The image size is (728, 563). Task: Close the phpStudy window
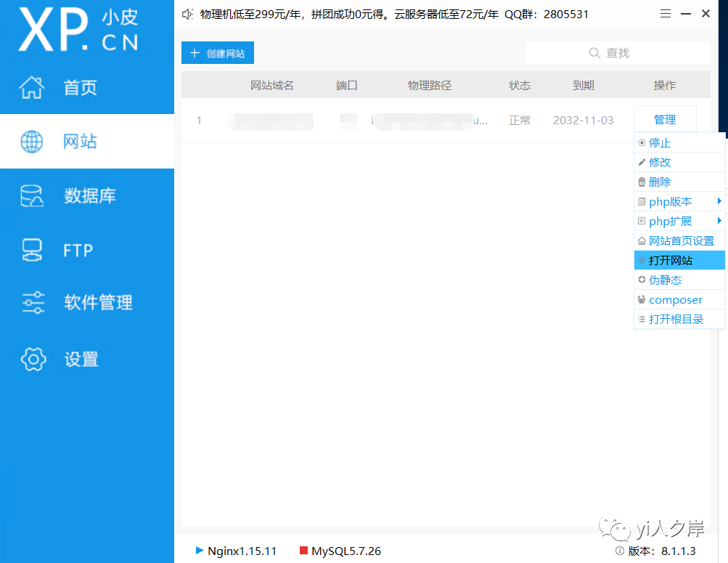[x=705, y=14]
